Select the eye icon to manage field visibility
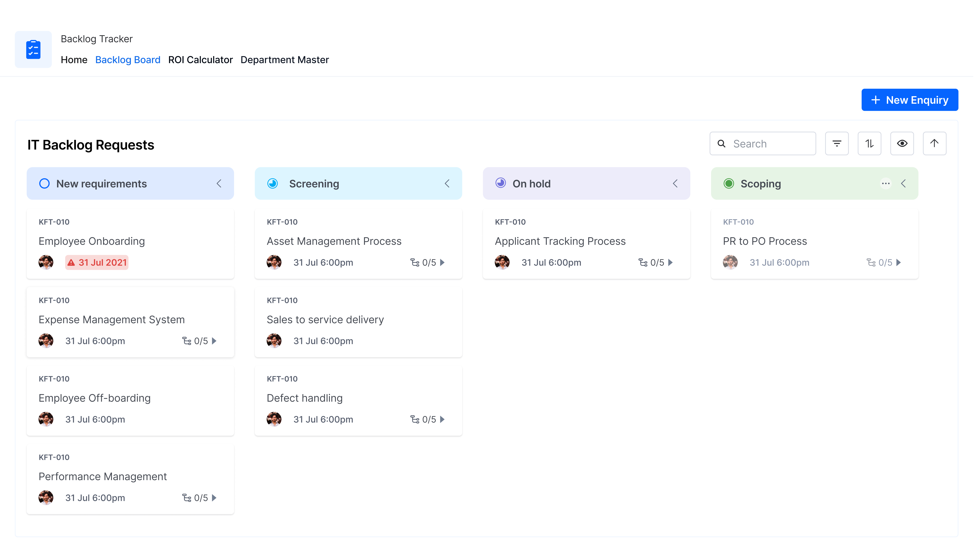Image resolution: width=974 pixels, height=560 pixels. click(902, 143)
